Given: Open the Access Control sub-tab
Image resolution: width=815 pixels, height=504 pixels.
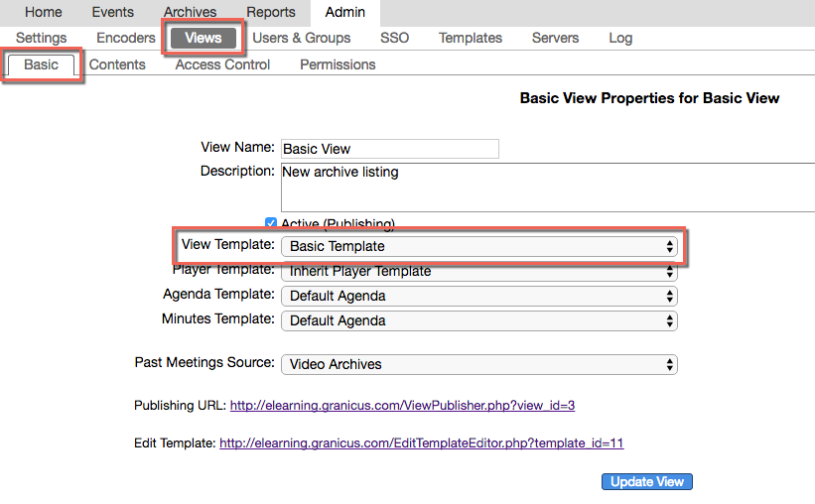Looking at the screenshot, I should [x=222, y=64].
